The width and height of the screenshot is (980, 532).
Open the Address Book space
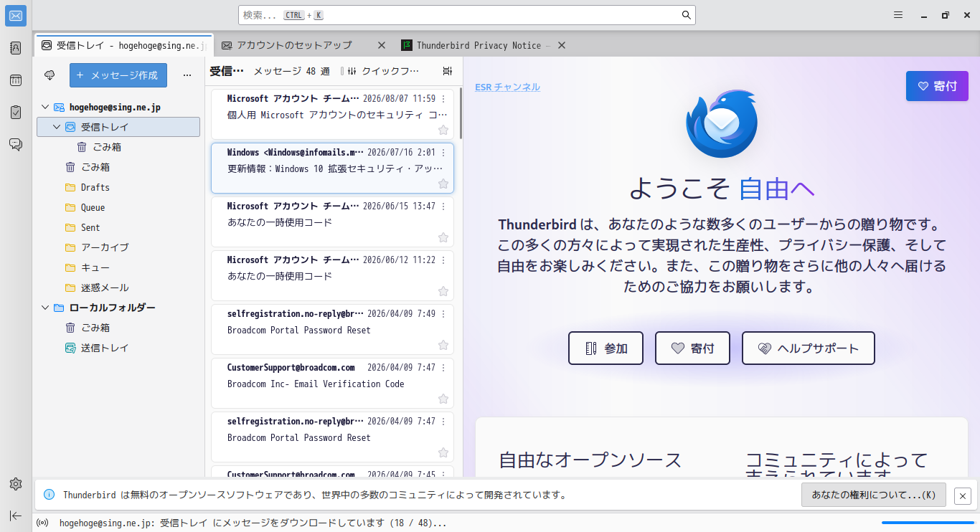pyautogui.click(x=16, y=48)
